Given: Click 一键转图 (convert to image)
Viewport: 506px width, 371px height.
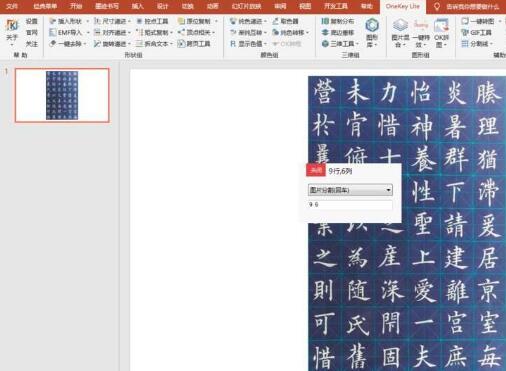Looking at the screenshot, I should [478, 21].
